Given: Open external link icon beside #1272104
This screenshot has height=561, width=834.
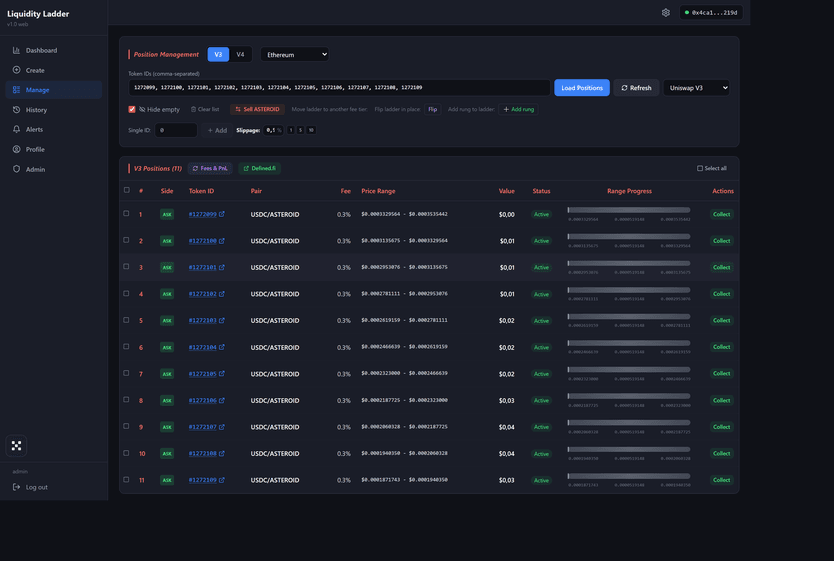Looking at the screenshot, I should click(222, 347).
